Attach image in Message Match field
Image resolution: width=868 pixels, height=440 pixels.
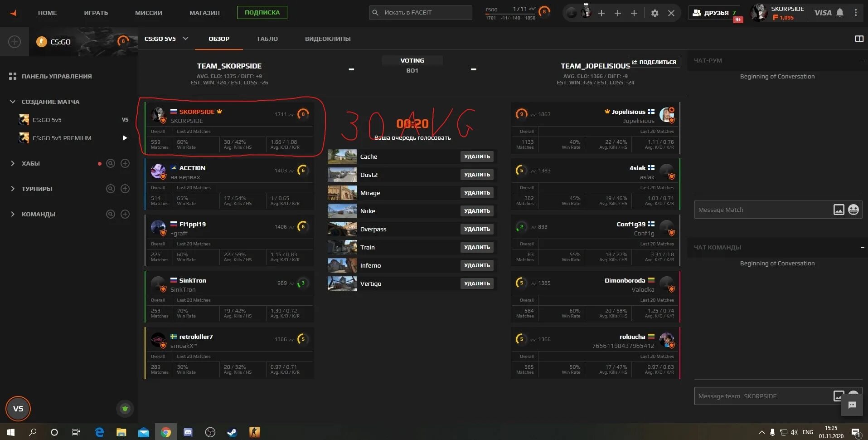click(x=839, y=210)
